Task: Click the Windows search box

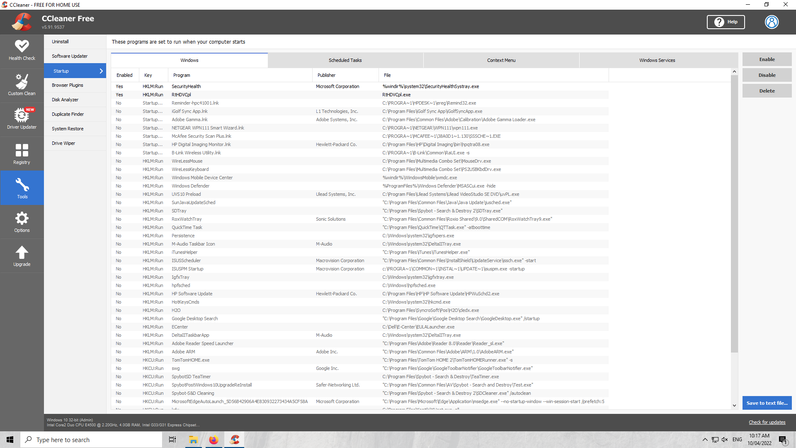Action: click(x=90, y=439)
